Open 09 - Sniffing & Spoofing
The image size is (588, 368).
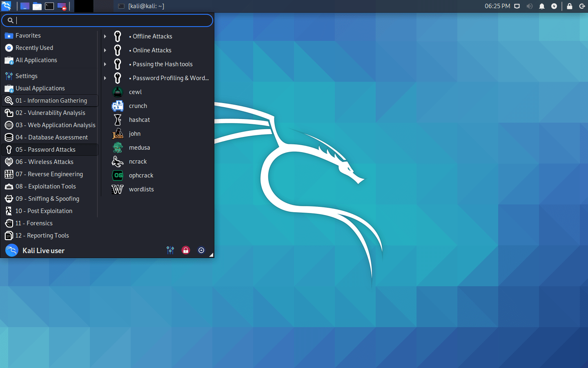(x=50, y=199)
